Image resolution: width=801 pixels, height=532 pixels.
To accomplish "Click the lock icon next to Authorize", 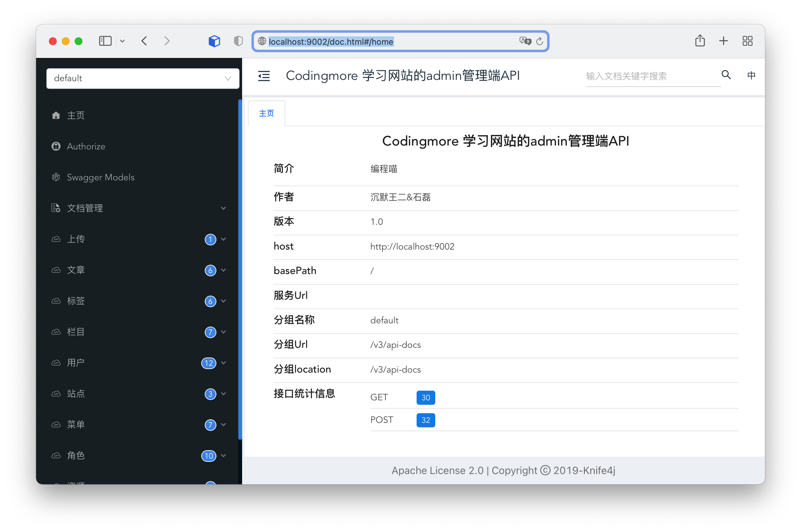I will tap(56, 146).
